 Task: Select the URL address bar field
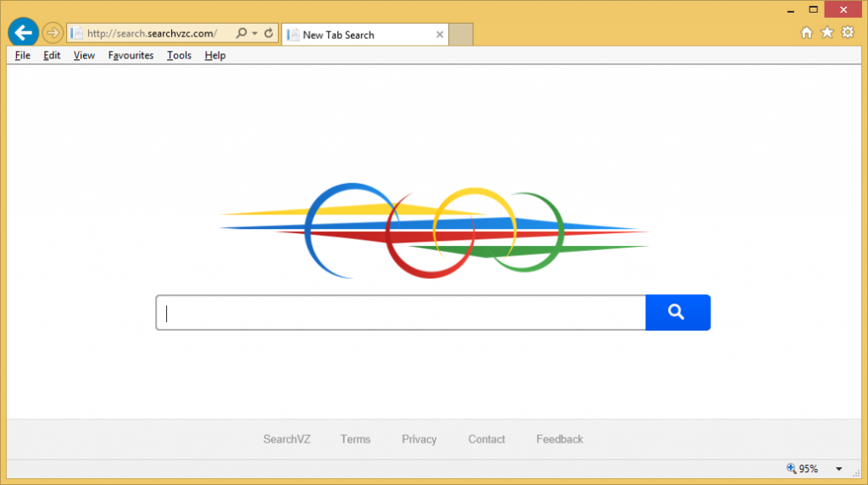click(x=151, y=34)
